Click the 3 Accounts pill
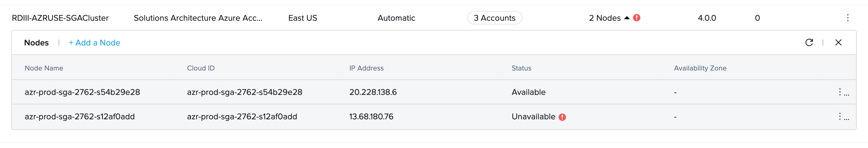The height and width of the screenshot is (148, 868). (494, 18)
